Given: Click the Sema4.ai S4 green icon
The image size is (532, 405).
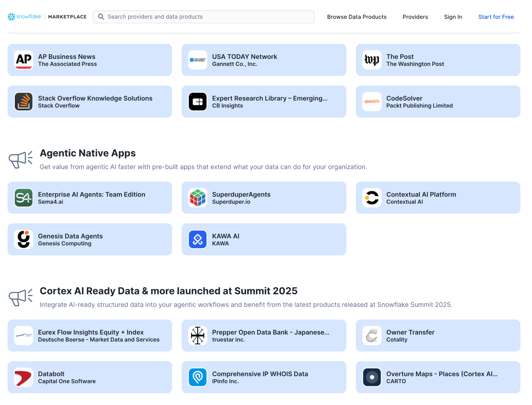Looking at the screenshot, I should [24, 198].
